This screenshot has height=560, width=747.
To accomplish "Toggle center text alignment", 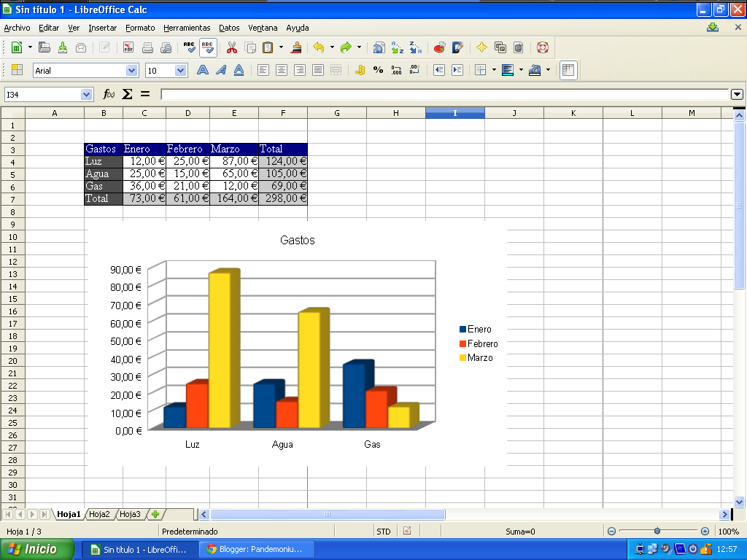I will (282, 70).
